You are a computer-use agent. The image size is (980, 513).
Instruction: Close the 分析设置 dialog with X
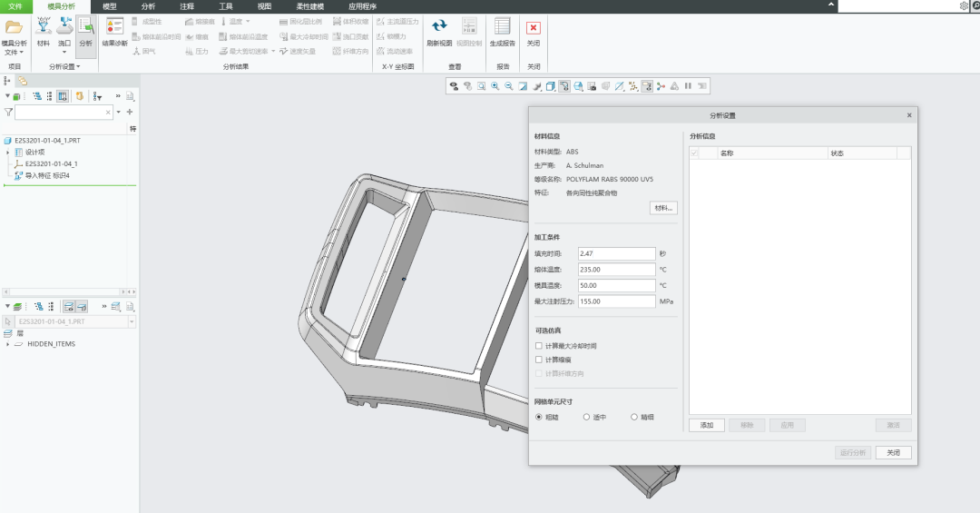coord(909,115)
